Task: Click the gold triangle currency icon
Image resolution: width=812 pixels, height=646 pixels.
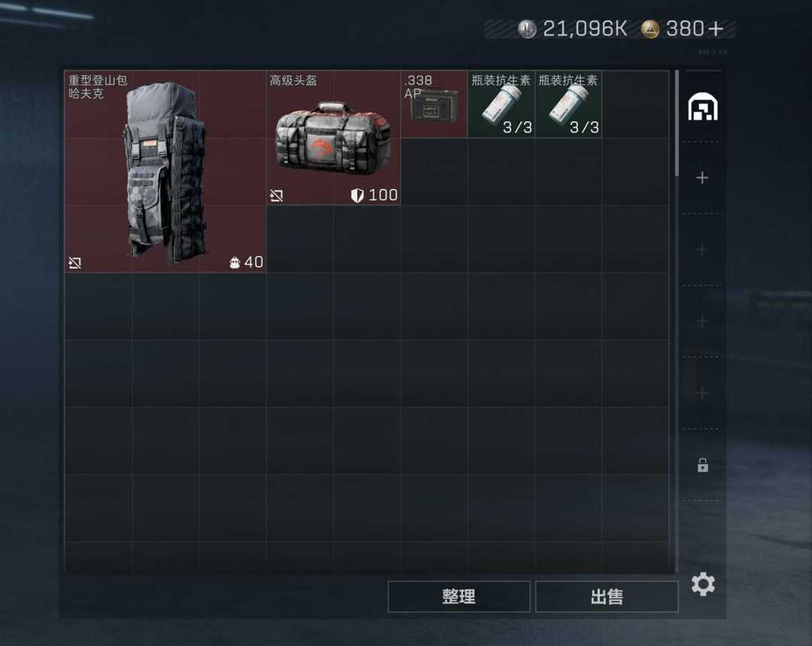Action: (x=650, y=29)
